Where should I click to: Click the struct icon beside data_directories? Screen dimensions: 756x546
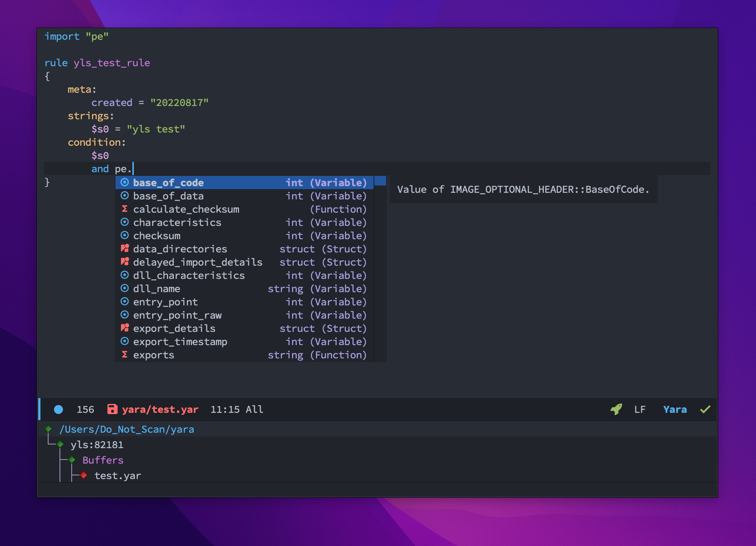click(x=125, y=249)
